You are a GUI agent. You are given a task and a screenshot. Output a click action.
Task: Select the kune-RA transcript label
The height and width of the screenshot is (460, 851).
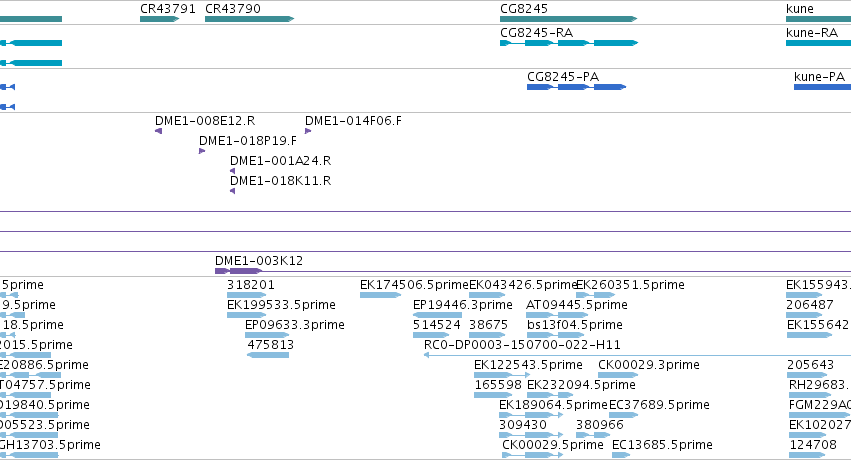(x=812, y=33)
